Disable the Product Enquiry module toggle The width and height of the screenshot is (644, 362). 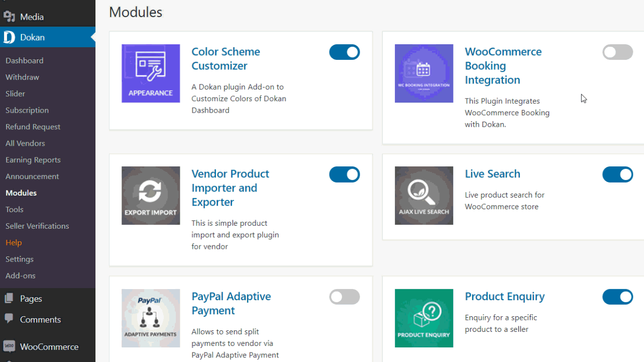[618, 297]
